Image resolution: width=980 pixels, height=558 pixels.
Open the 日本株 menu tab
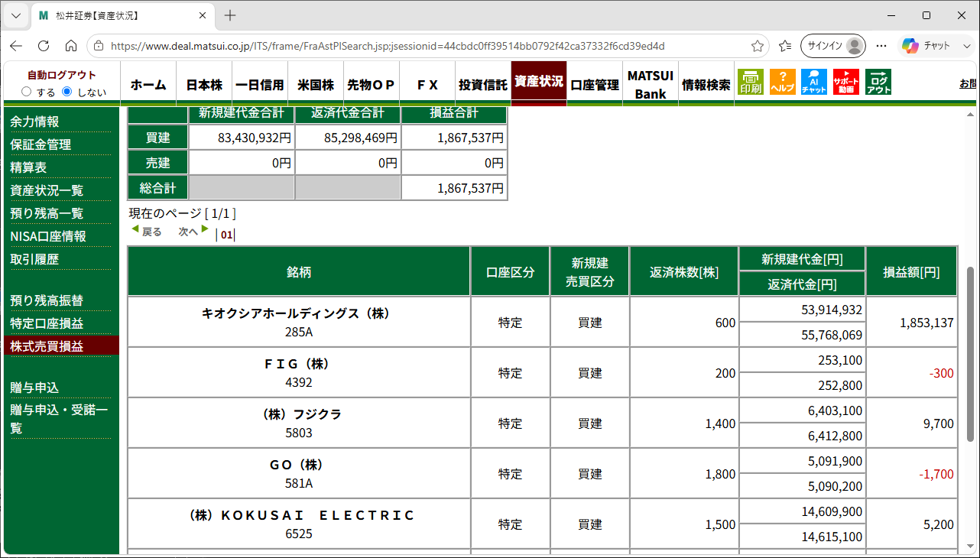(204, 85)
